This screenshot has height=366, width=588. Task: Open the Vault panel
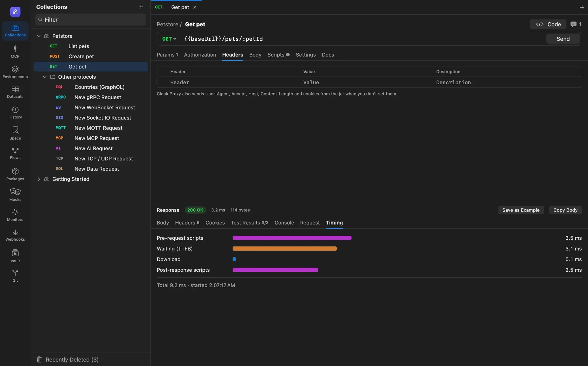click(15, 256)
